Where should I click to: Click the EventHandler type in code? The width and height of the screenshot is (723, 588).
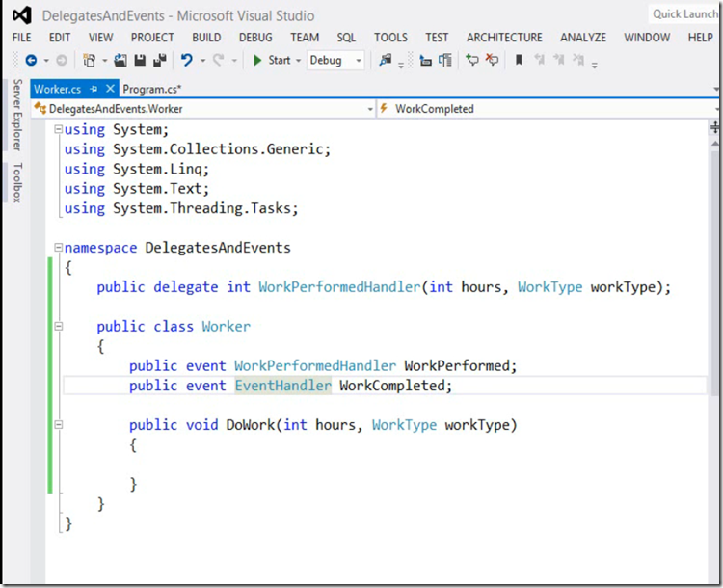(x=283, y=385)
